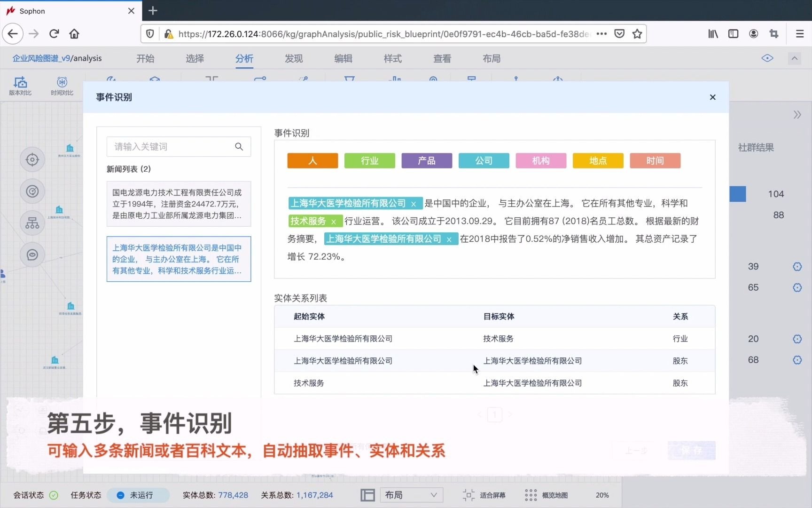Select the pink 机构 entity type tag
The image size is (812, 508).
click(541, 161)
